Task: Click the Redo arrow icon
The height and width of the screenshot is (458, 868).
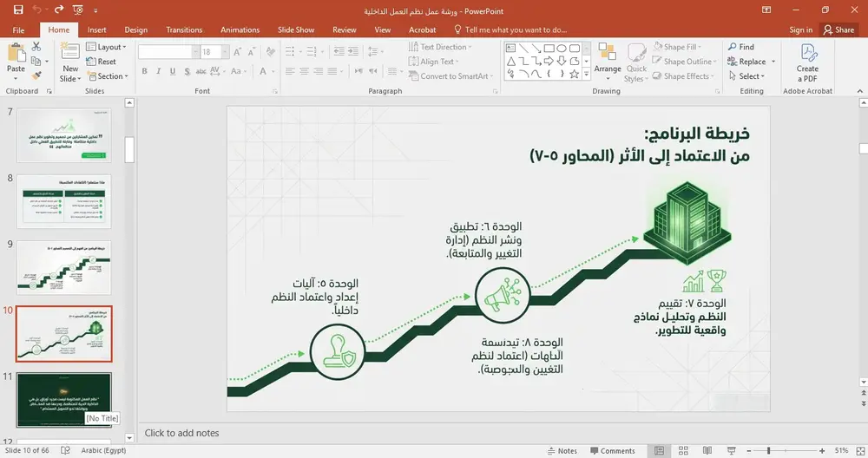Action: tap(59, 10)
